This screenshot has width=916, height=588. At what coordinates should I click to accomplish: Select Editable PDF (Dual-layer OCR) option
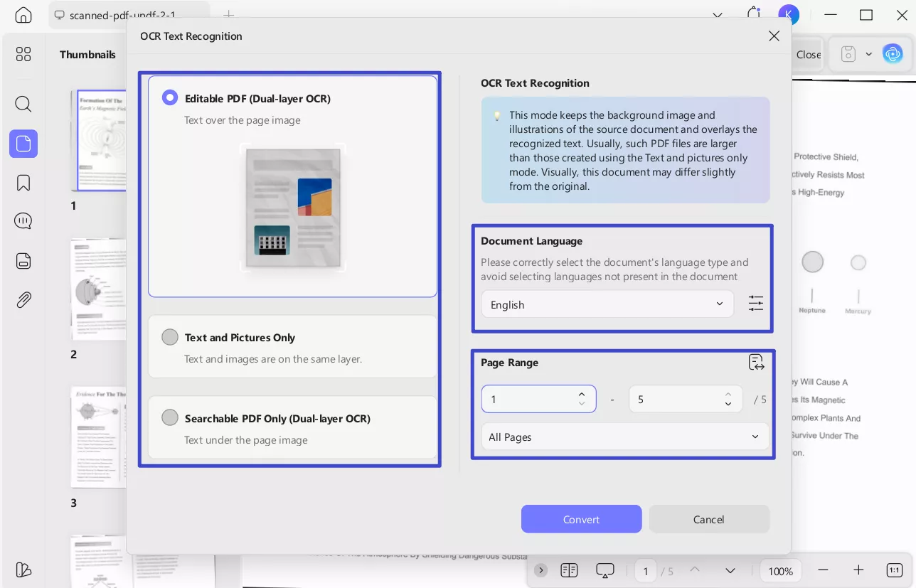tap(170, 98)
